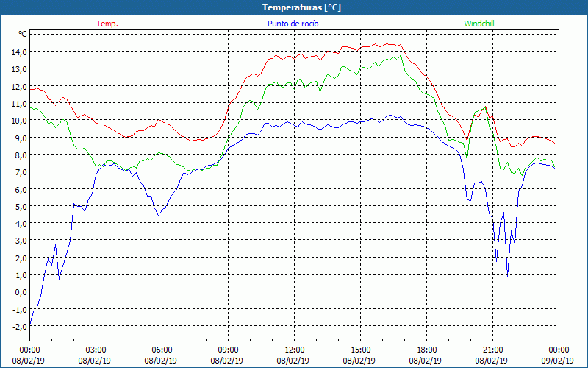Viewport: 588px width, 368px height.
Task: Click the 8,0 y-axis value
Action: (21, 155)
